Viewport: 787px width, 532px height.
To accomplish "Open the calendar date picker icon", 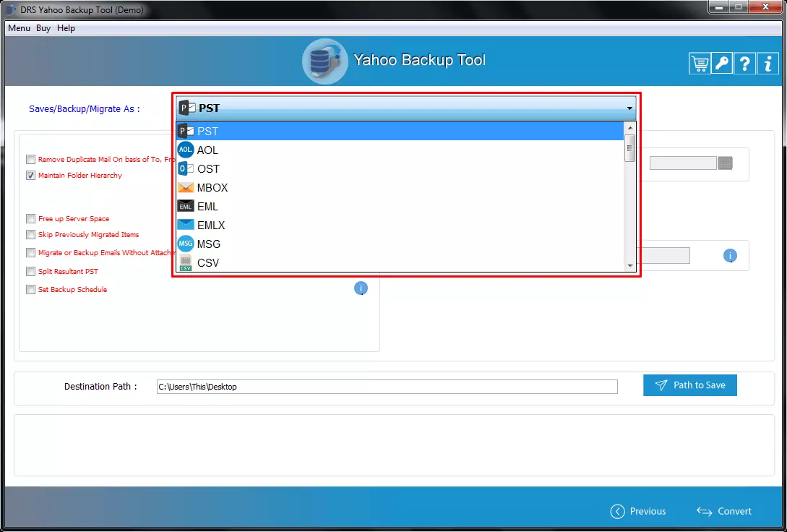I will click(726, 163).
